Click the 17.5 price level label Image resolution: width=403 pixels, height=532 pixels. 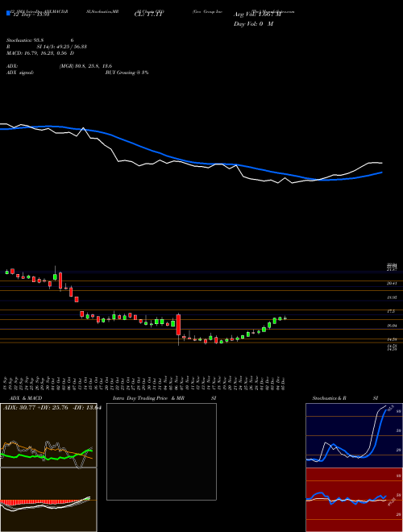click(x=391, y=311)
